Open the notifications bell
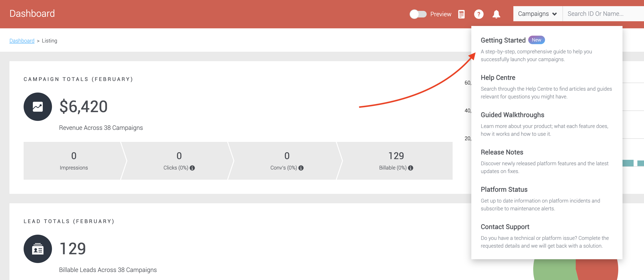This screenshot has height=280, width=644. [496, 14]
